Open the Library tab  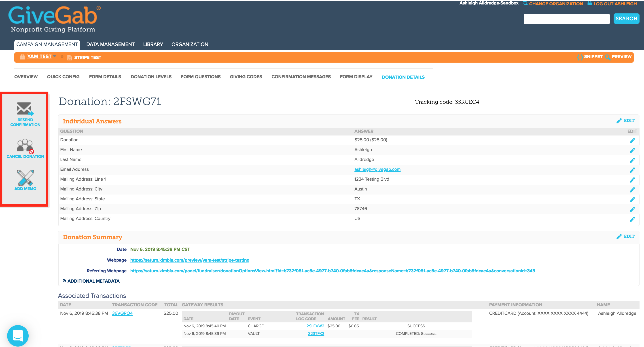(153, 44)
